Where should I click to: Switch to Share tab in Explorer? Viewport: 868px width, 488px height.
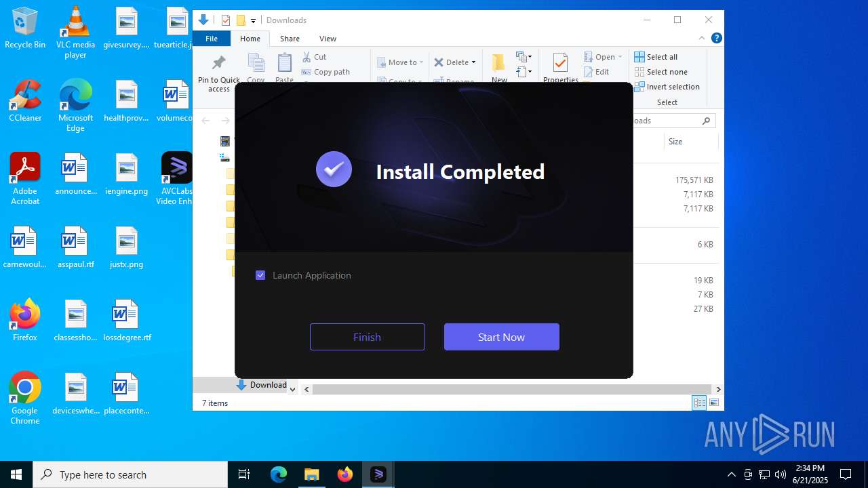coord(290,39)
